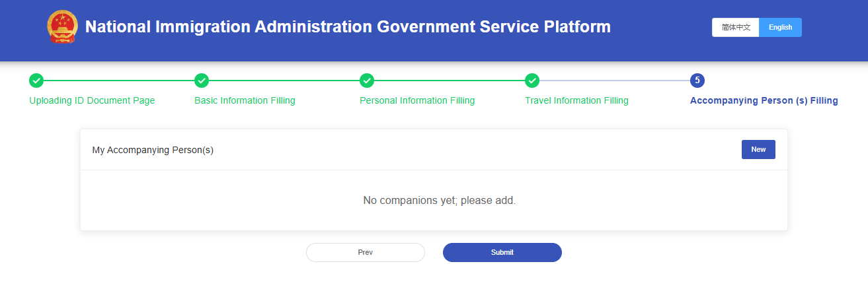Go to Uploading ID Document Page step

[92, 101]
